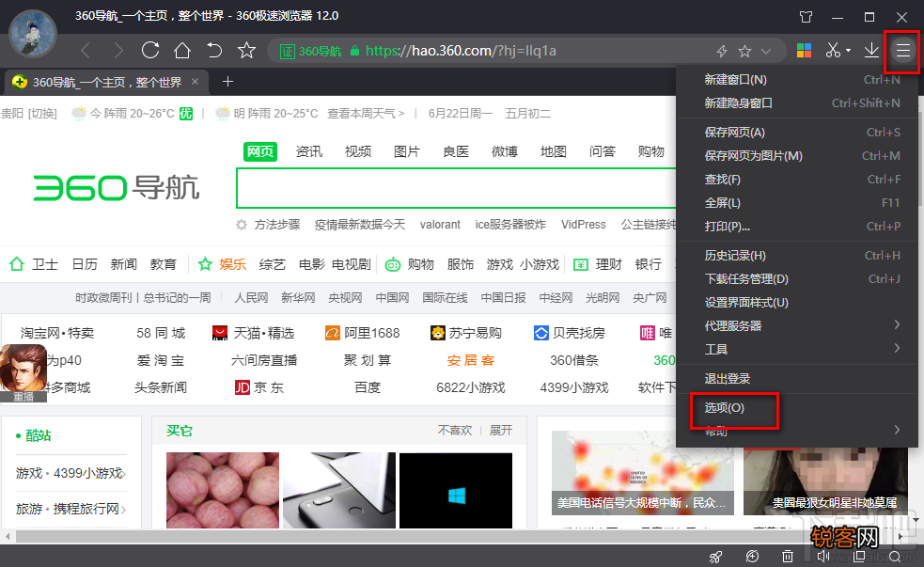The image size is (924, 567).
Task: Open 下载任务管理(D) from menu
Action: click(797, 279)
